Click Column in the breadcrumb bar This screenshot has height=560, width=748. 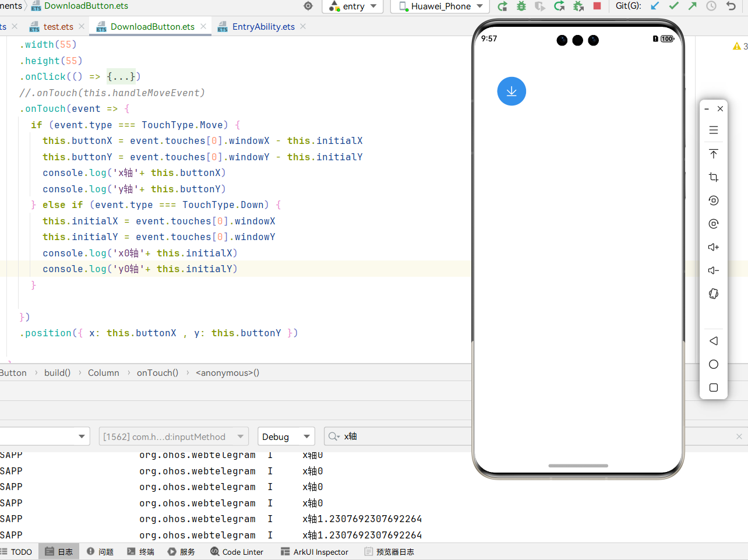click(x=104, y=373)
